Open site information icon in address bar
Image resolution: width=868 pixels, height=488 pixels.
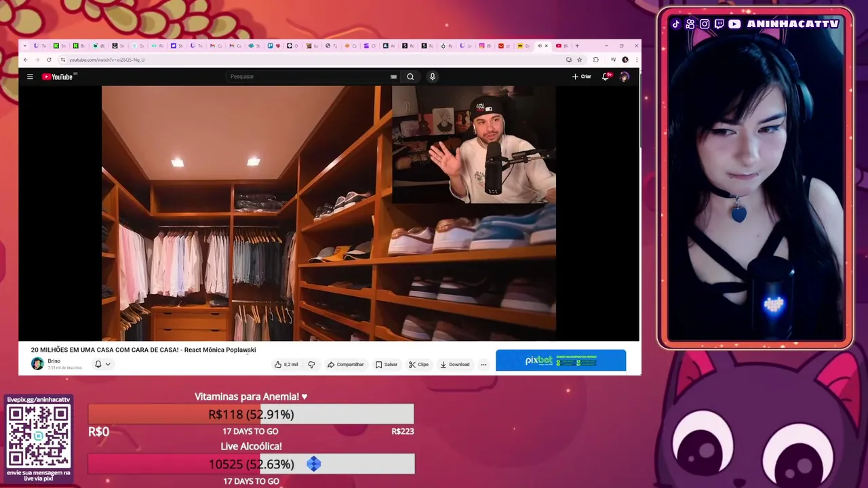point(63,60)
